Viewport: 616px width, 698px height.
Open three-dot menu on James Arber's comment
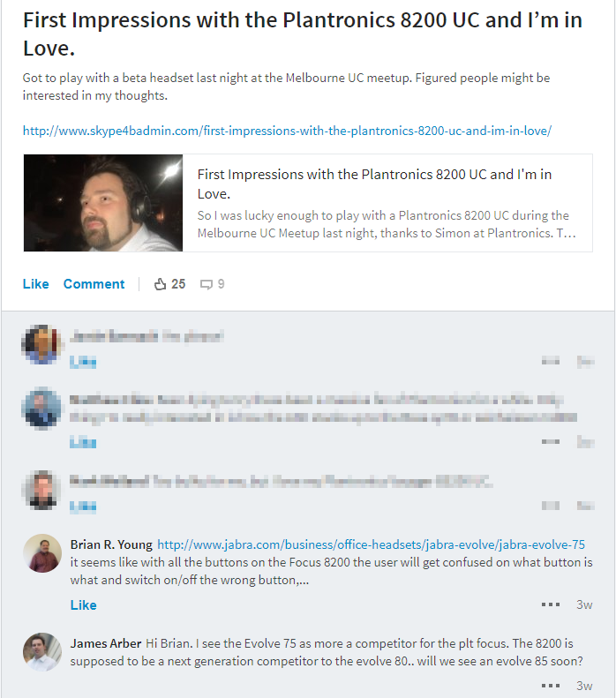(551, 686)
